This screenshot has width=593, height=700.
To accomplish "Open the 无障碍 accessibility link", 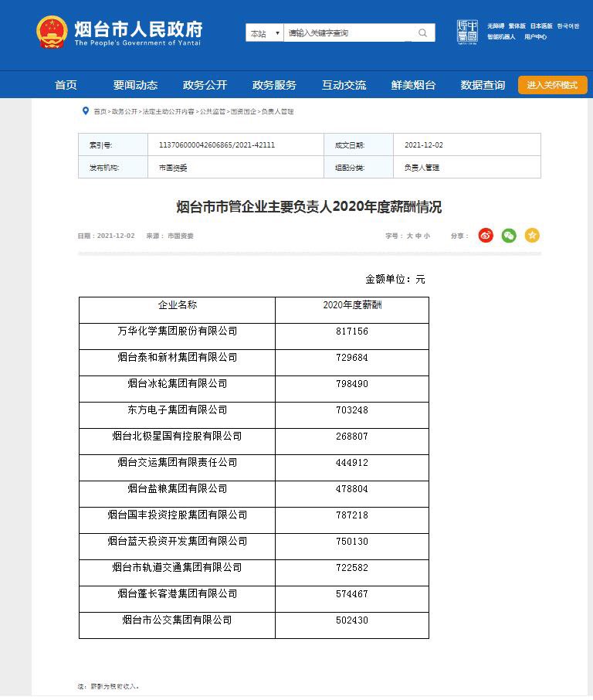I will (x=496, y=26).
